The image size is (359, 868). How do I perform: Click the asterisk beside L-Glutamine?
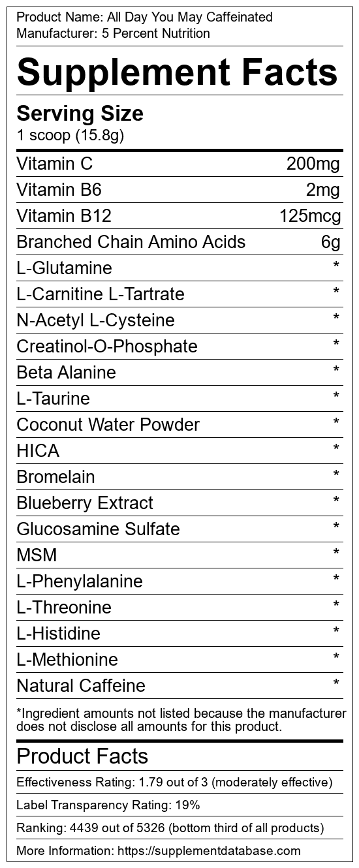pos(336,266)
